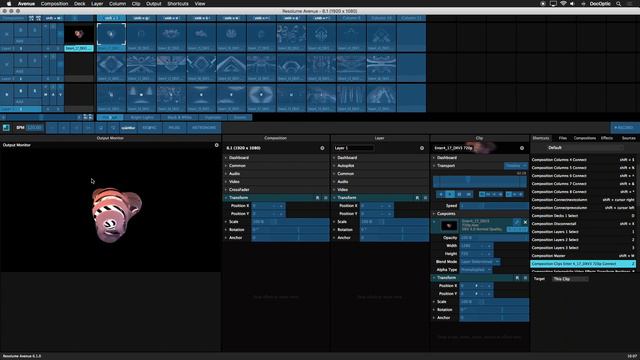
Task: Click the preset icon on Clip Transform
Action: (x=517, y=278)
